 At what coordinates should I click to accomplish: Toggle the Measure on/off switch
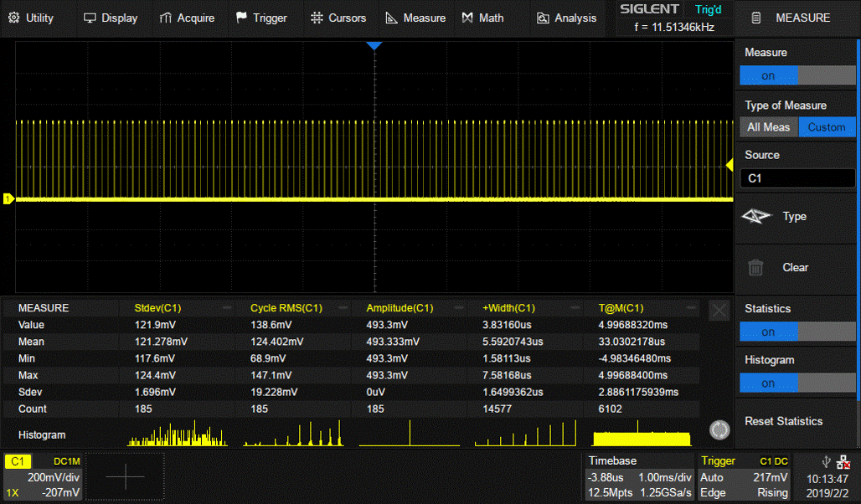click(797, 76)
